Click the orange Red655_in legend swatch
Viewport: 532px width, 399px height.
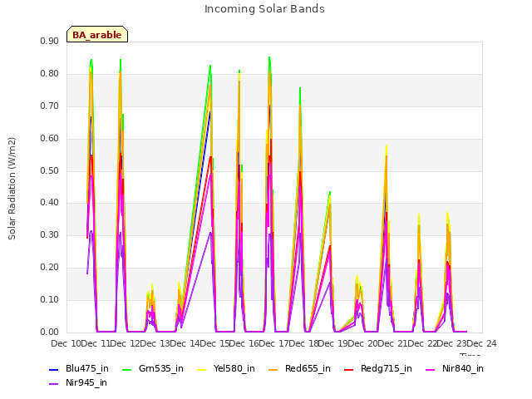(x=273, y=369)
